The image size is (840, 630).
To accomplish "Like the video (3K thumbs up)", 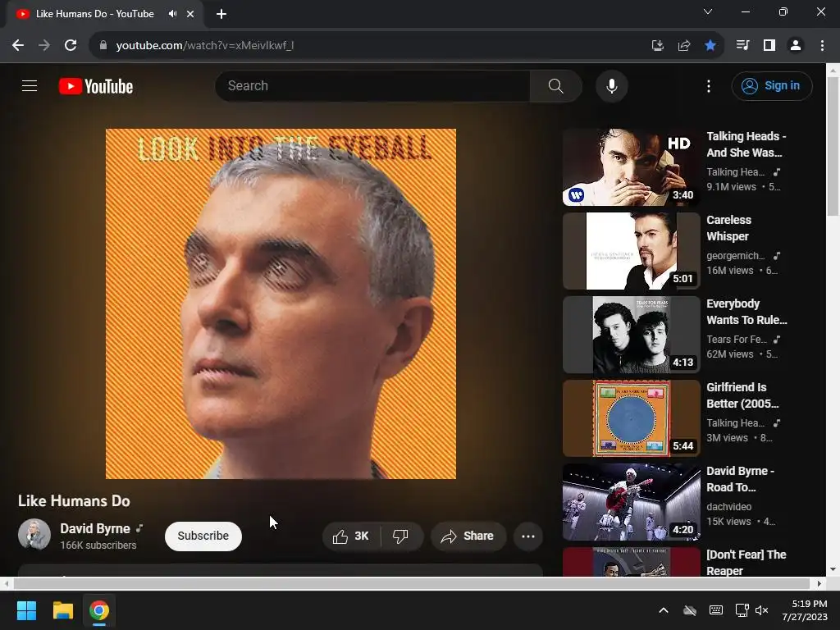I will [351, 536].
